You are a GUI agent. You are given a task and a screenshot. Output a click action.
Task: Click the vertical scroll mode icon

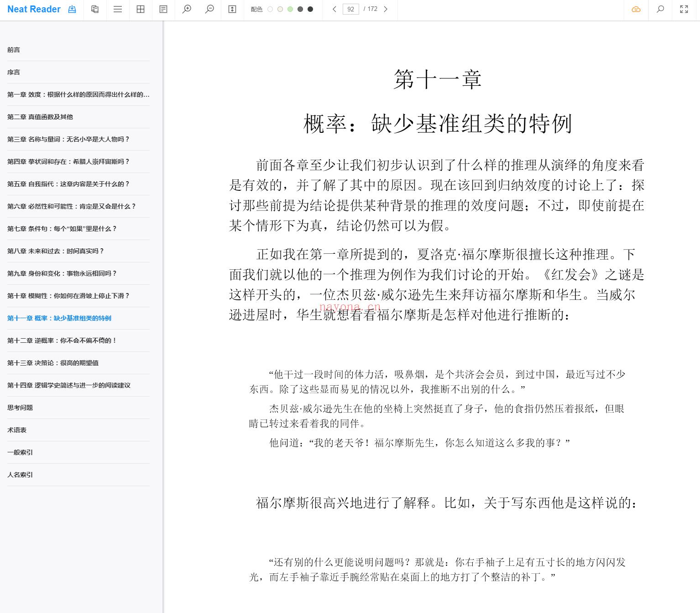[232, 9]
